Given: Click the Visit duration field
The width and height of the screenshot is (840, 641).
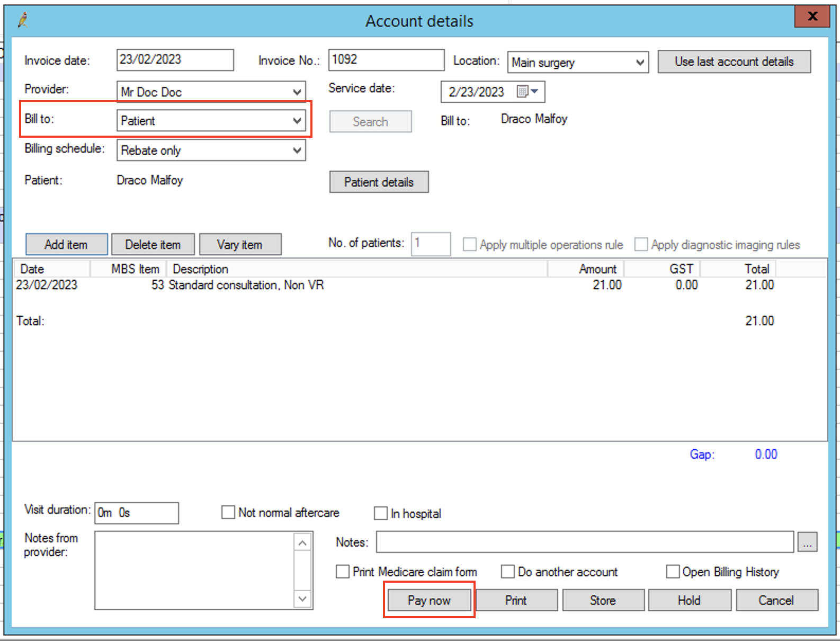Looking at the screenshot, I should click(137, 513).
